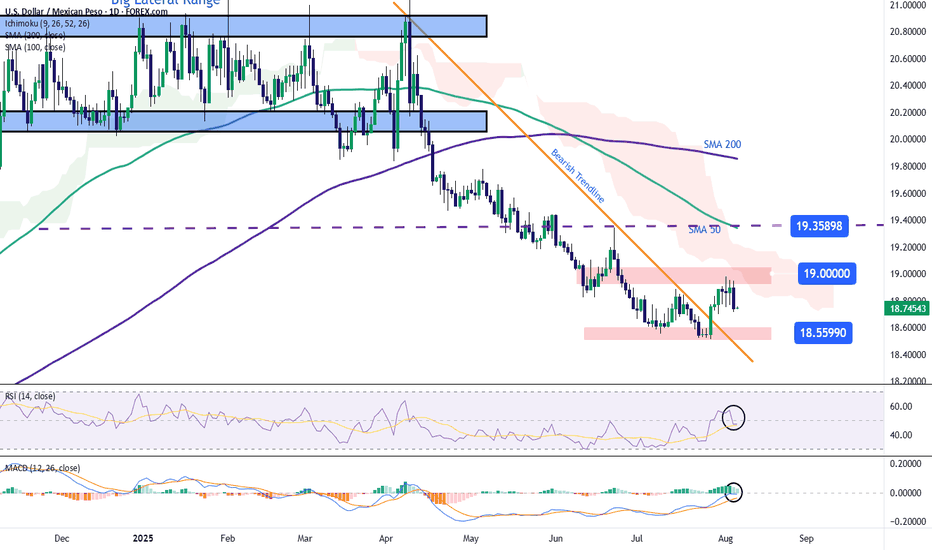Click the blue 19.00000 price label
The image size is (932, 550).
(827, 274)
